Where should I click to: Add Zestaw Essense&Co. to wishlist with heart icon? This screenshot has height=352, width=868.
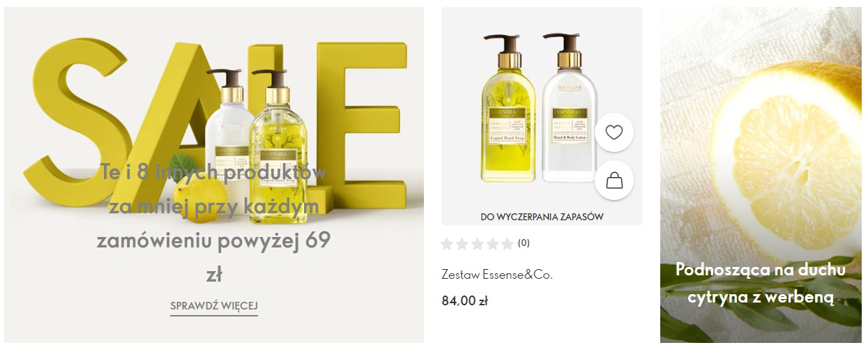coord(614,132)
